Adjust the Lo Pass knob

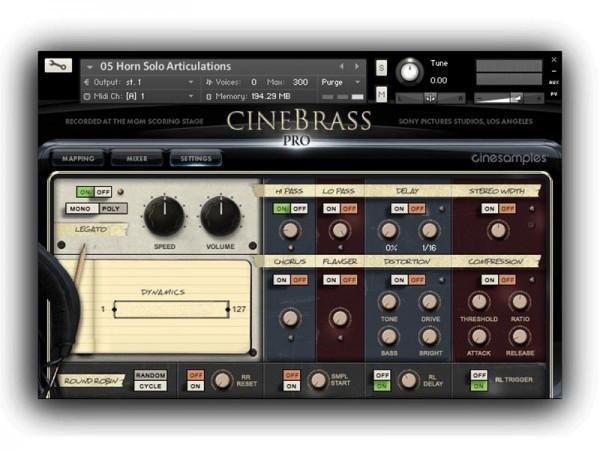pos(339,231)
